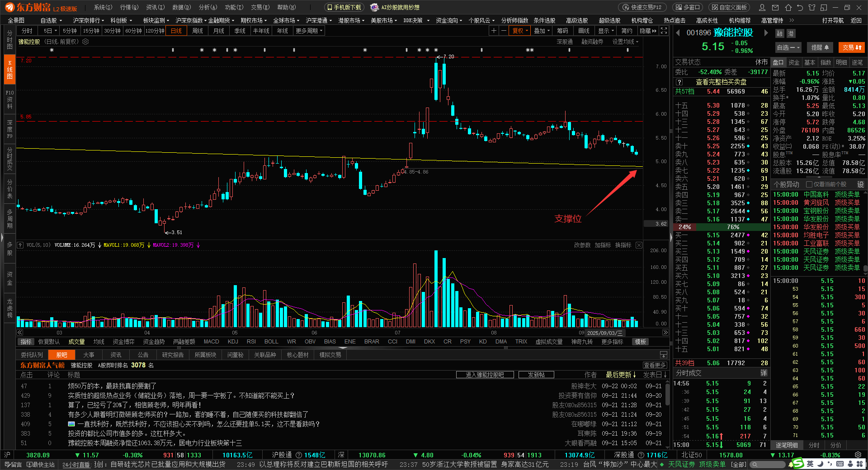The width and height of the screenshot is (868, 470).
Task: Click the orange 交易 trade button
Action: (851, 47)
